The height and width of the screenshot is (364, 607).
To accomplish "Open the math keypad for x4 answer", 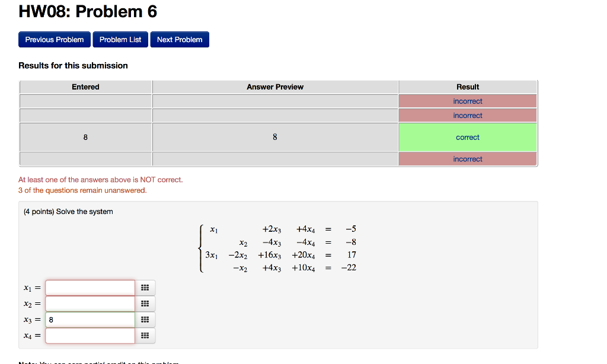I will tap(145, 336).
